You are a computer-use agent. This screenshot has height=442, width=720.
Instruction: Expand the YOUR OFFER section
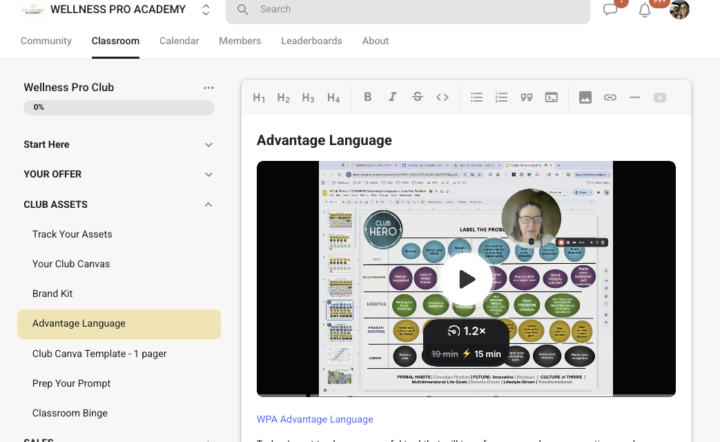point(208,175)
